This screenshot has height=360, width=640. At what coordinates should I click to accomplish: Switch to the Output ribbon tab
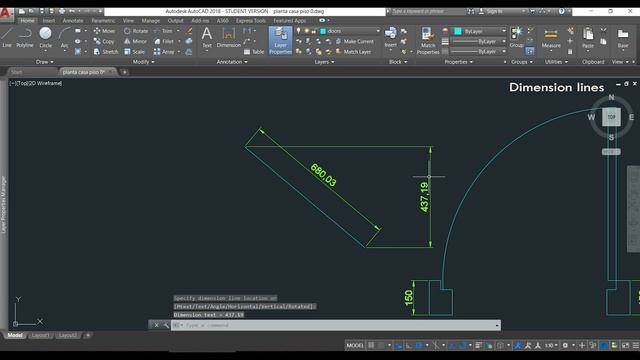[x=176, y=20]
